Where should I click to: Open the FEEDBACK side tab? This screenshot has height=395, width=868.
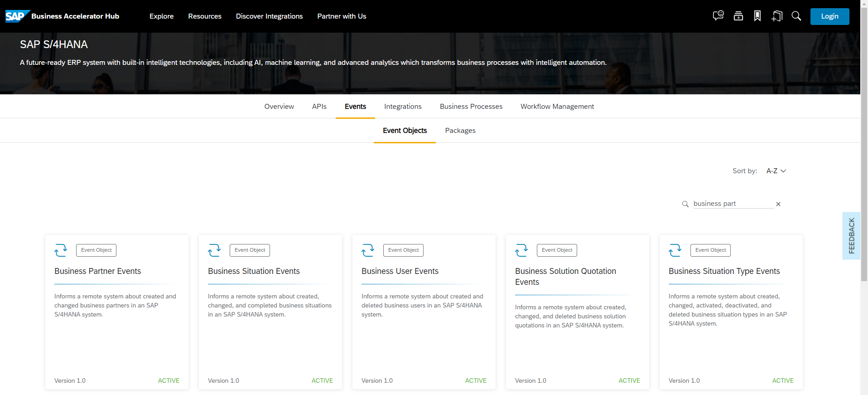(851, 236)
